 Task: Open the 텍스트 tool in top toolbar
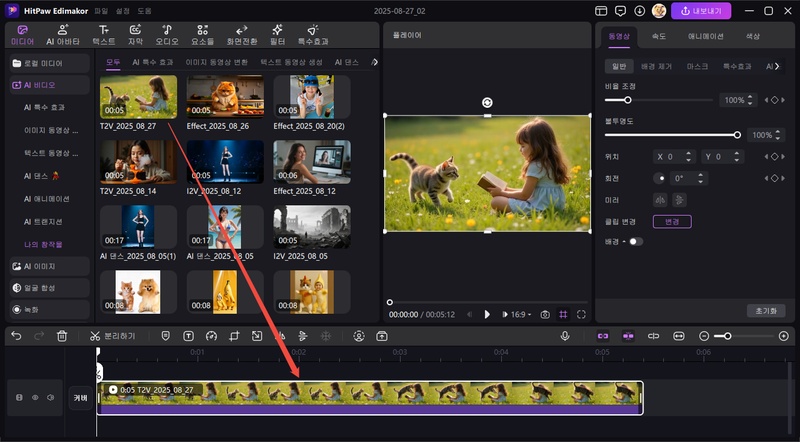click(104, 35)
